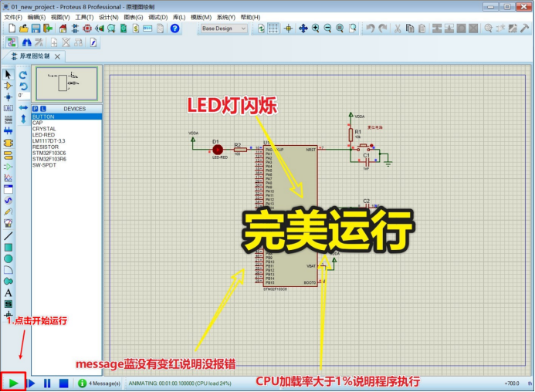This screenshot has height=392, width=535.
Task: Select the 2D box graphics tool
Action: click(x=8, y=248)
